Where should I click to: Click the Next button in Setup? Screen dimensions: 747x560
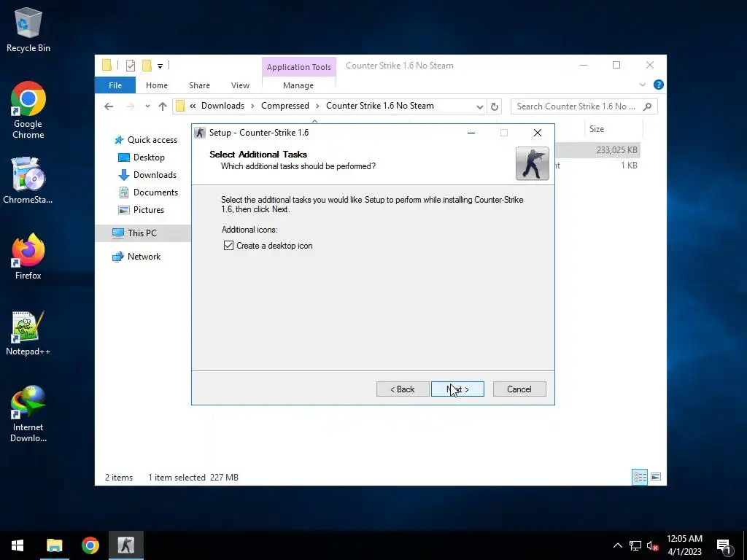457,389
